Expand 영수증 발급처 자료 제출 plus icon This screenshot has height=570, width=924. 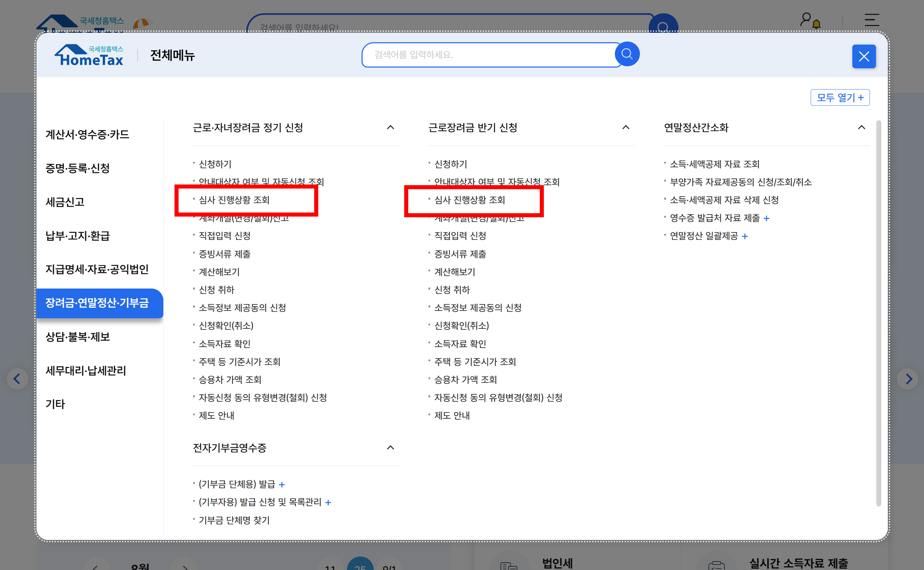click(x=766, y=218)
